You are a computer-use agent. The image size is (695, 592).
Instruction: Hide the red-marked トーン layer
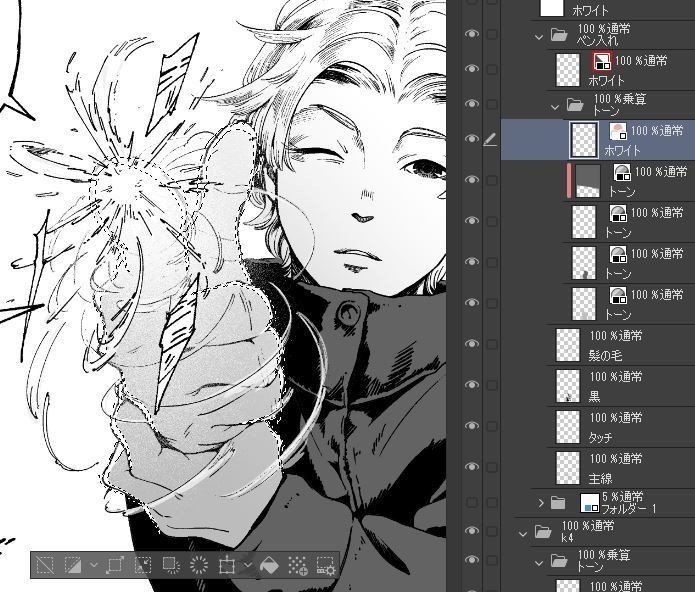point(472,179)
